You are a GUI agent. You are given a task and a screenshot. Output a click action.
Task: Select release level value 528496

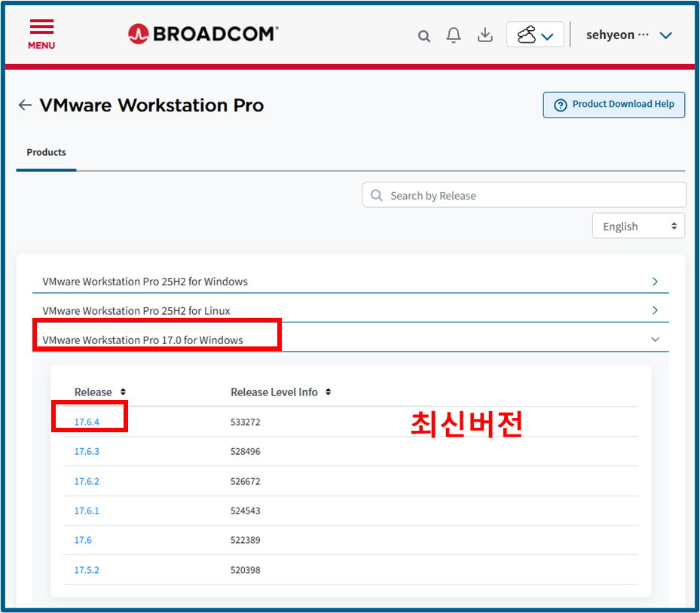click(x=245, y=452)
